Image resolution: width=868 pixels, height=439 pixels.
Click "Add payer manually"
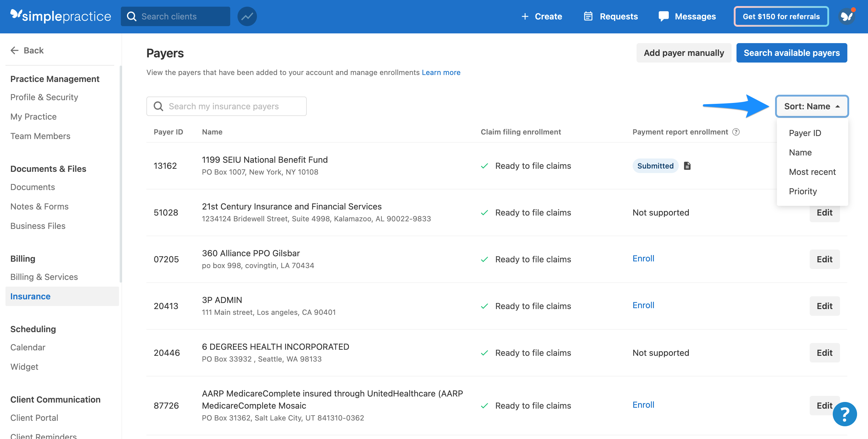684,53
